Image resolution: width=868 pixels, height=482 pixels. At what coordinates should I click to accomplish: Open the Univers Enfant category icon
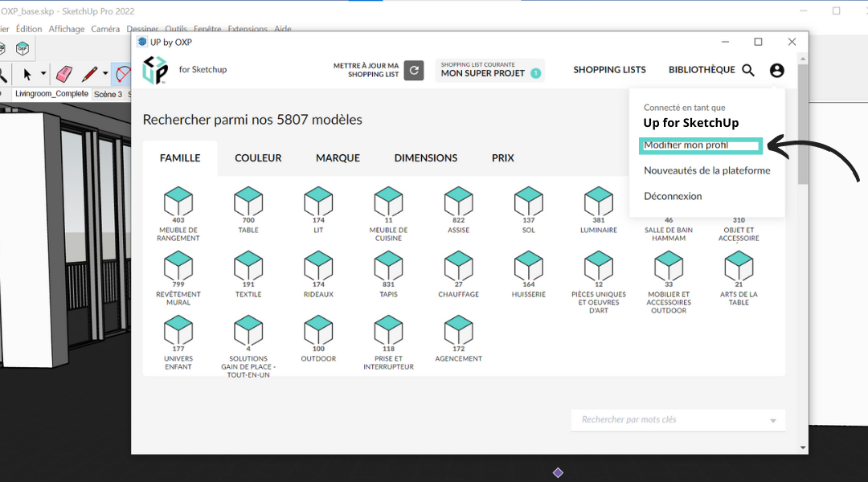point(178,330)
